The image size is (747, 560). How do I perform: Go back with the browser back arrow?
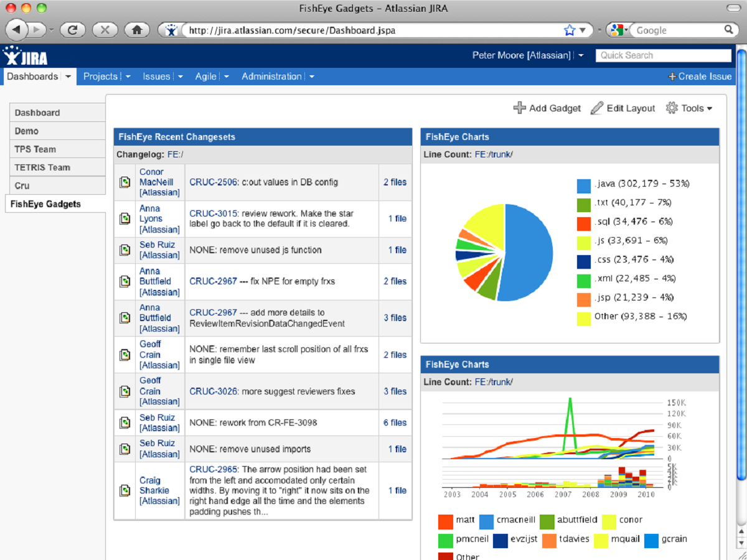click(x=17, y=29)
